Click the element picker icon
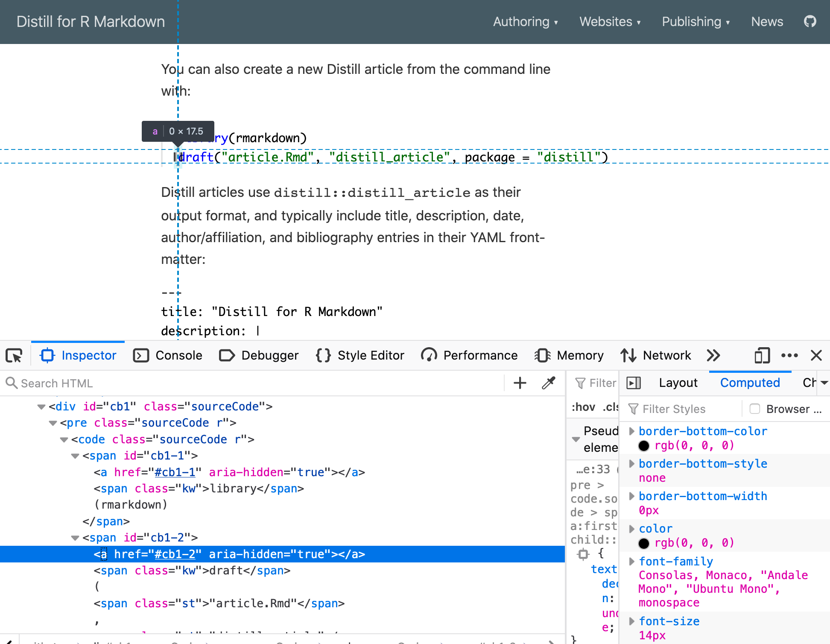 (14, 355)
